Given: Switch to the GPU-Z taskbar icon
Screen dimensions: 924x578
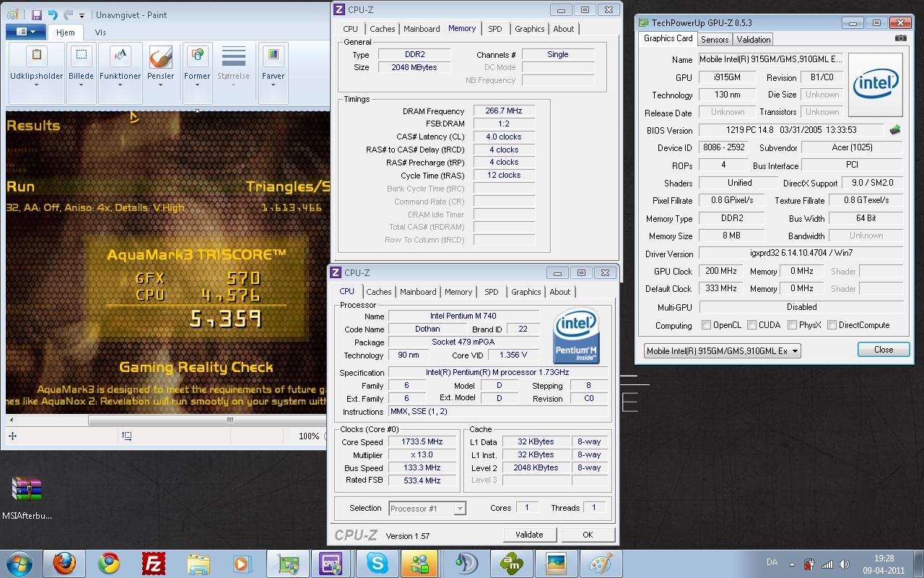Looking at the screenshot, I should click(x=287, y=564).
